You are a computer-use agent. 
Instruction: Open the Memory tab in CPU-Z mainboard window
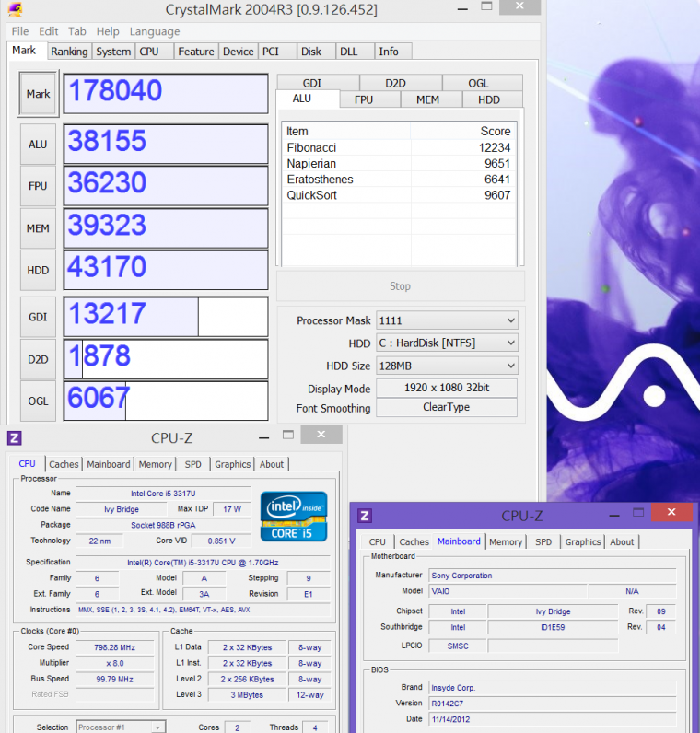(506, 541)
